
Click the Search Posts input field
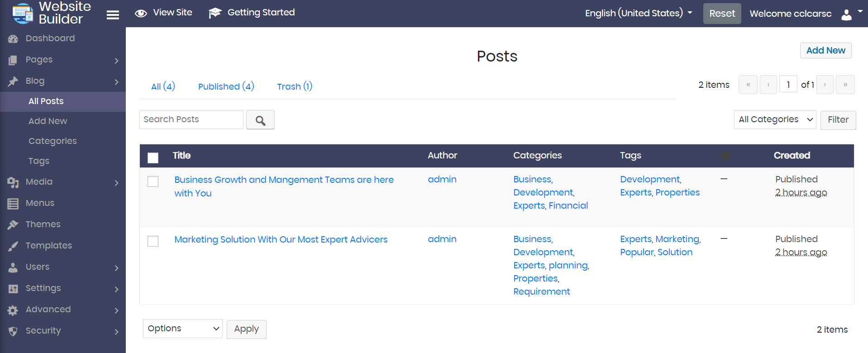coord(191,119)
